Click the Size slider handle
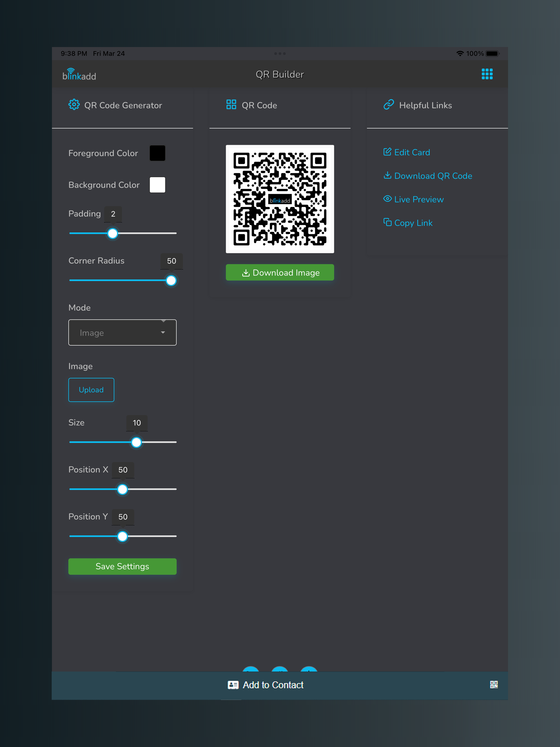Viewport: 560px width, 747px height. [136, 442]
